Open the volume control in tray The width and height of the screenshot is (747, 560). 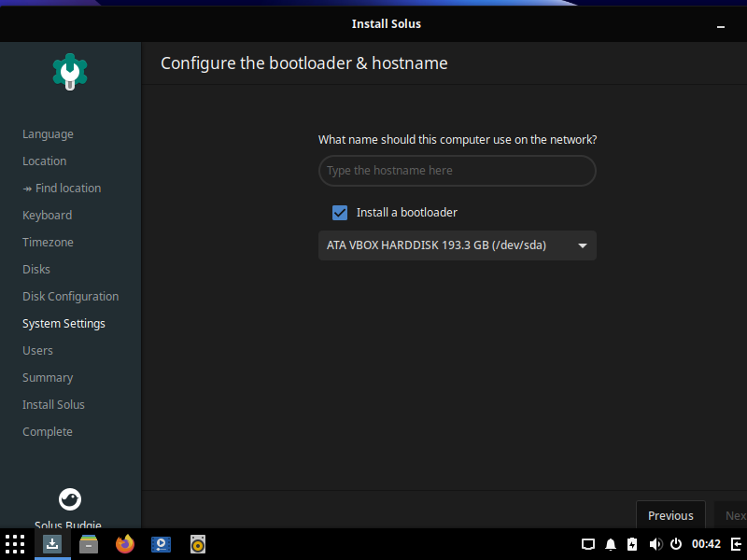(x=655, y=544)
